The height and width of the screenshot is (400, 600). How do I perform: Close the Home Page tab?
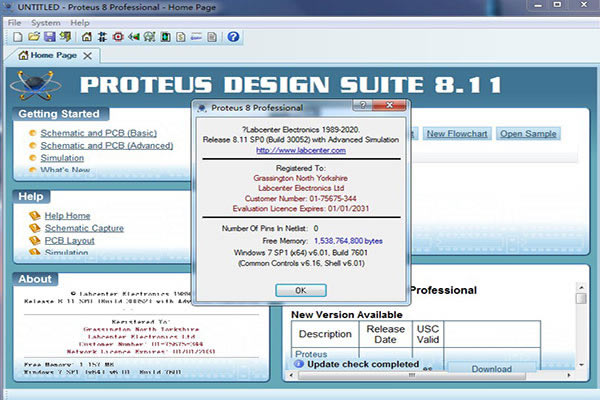[88, 56]
